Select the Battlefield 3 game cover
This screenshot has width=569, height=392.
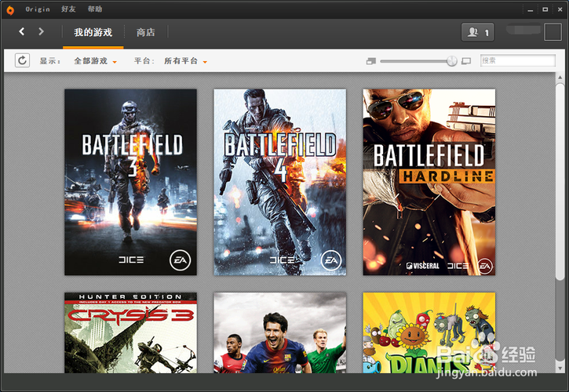point(130,182)
